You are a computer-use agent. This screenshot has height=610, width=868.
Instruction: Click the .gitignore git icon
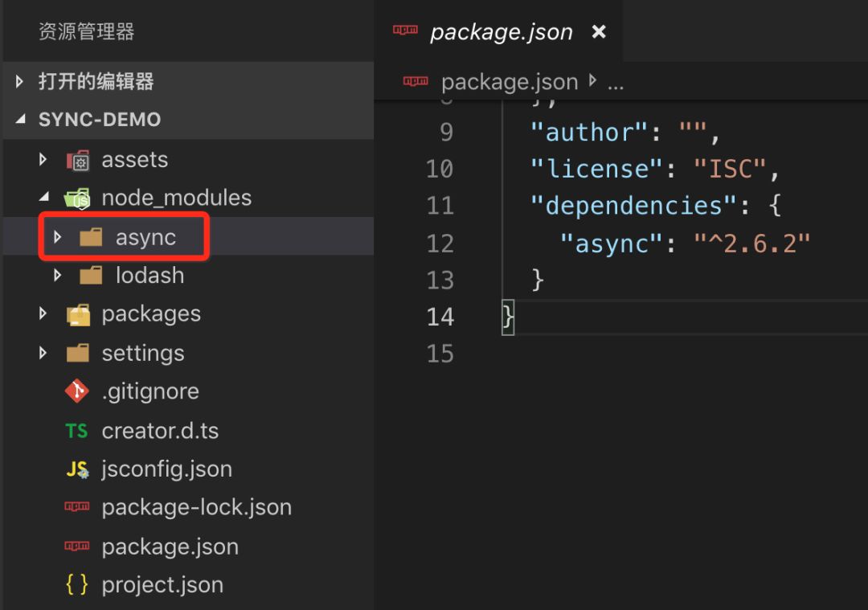coord(77,391)
